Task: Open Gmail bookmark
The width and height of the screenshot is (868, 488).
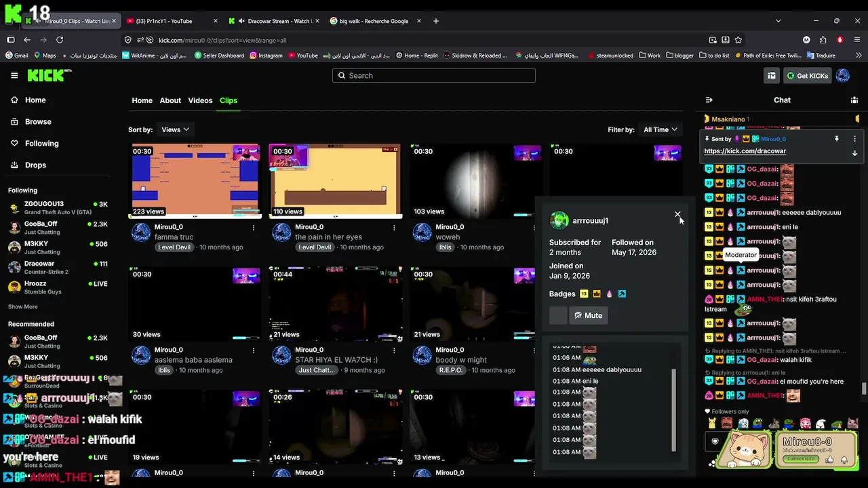Action: click(16, 56)
